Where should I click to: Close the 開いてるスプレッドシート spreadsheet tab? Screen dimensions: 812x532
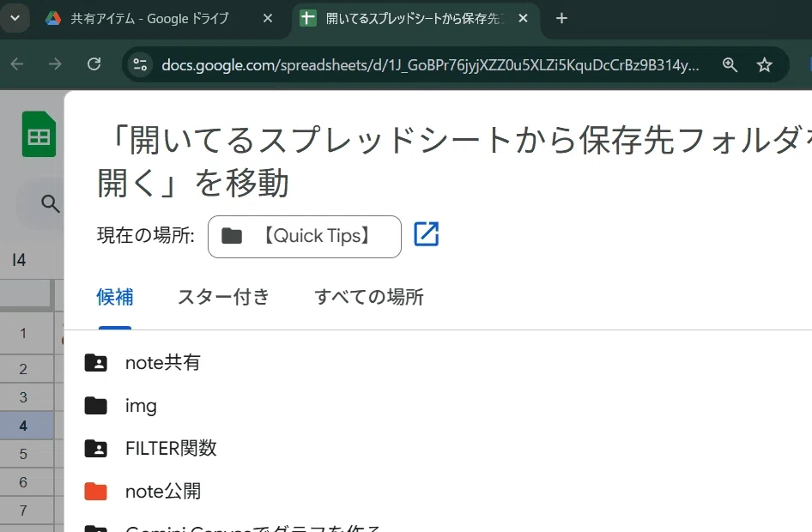pos(523,19)
